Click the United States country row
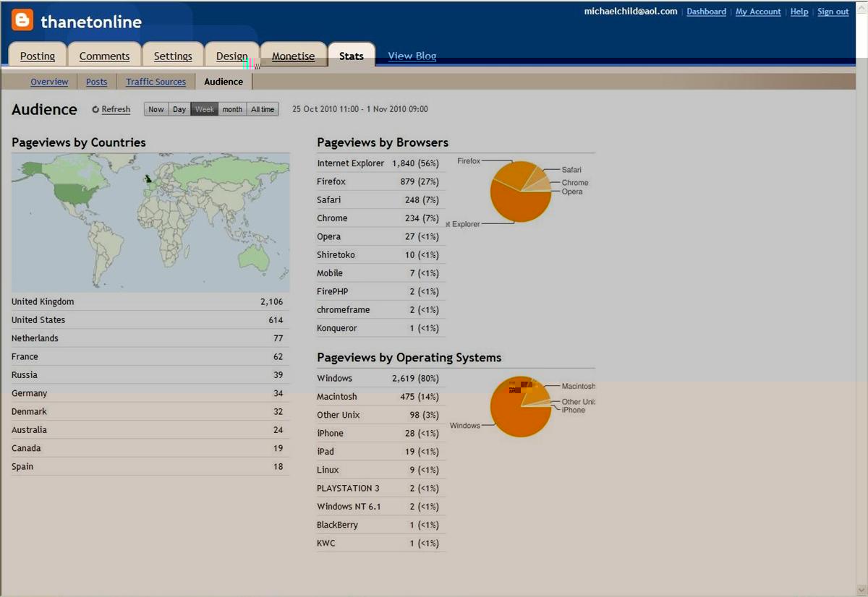 [150, 320]
